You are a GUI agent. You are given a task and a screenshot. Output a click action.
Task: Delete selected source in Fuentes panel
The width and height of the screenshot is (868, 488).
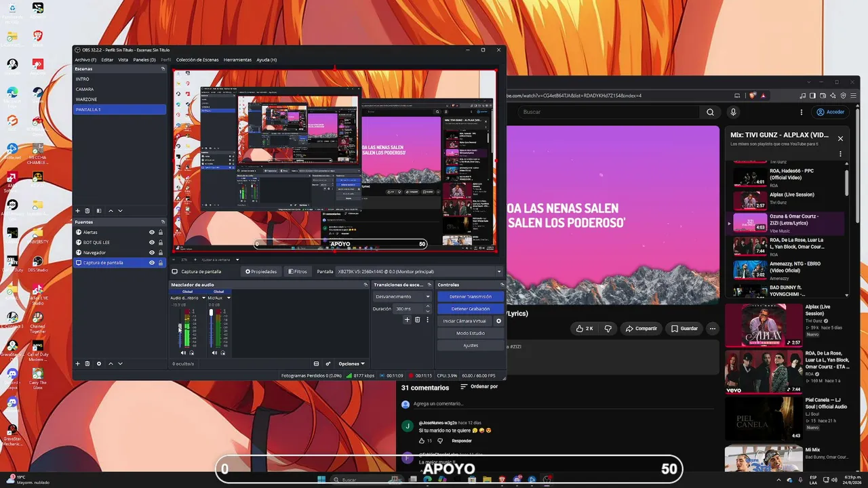pyautogui.click(x=87, y=364)
